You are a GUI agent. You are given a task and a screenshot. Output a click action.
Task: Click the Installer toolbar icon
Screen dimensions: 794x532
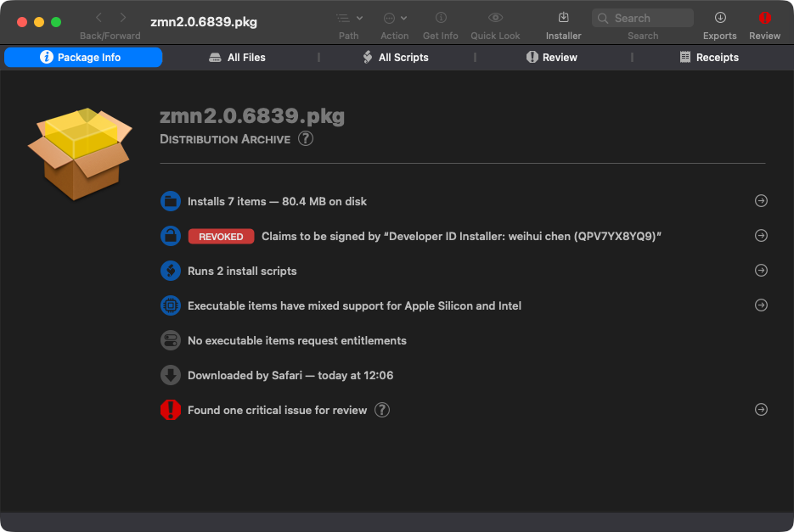coord(563,18)
